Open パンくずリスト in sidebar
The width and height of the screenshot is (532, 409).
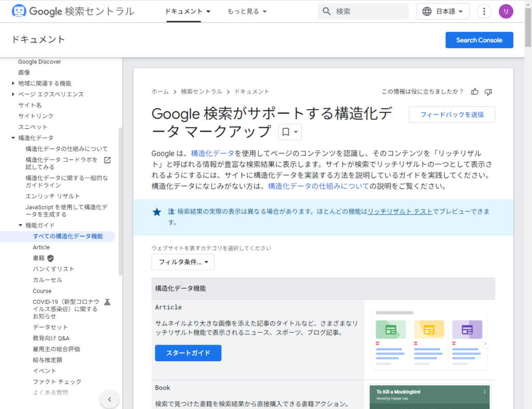point(54,269)
